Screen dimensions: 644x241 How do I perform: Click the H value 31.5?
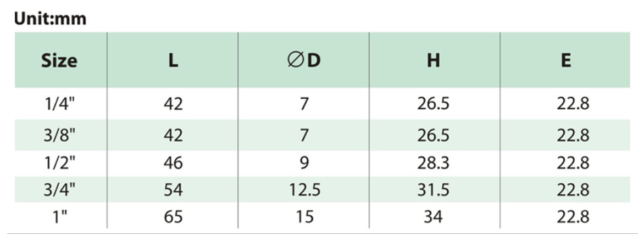pos(434,189)
